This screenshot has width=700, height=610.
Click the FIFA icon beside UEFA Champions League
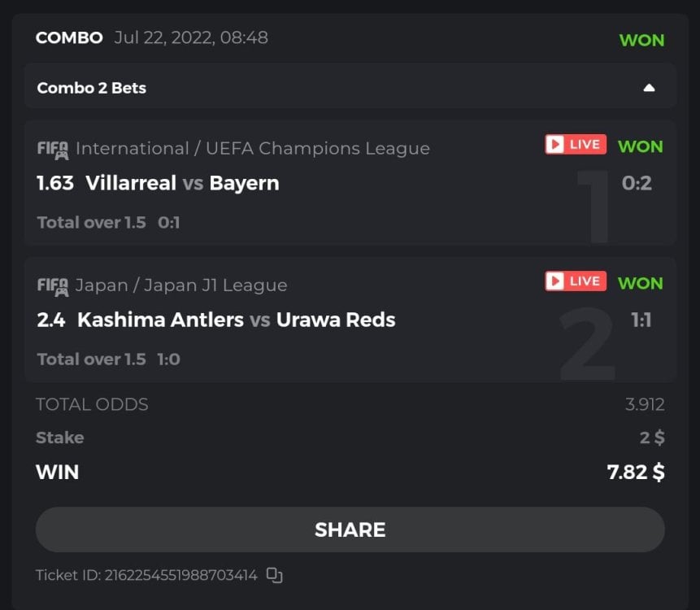53,150
